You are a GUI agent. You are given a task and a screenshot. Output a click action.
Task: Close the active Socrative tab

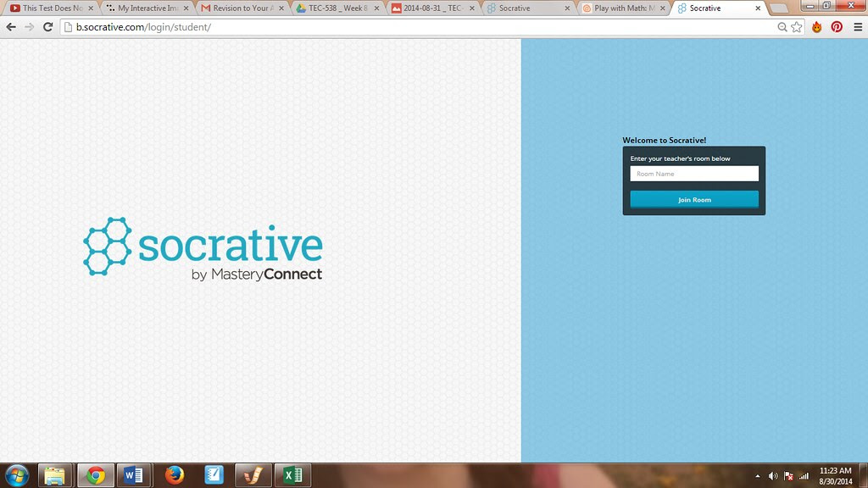[758, 8]
